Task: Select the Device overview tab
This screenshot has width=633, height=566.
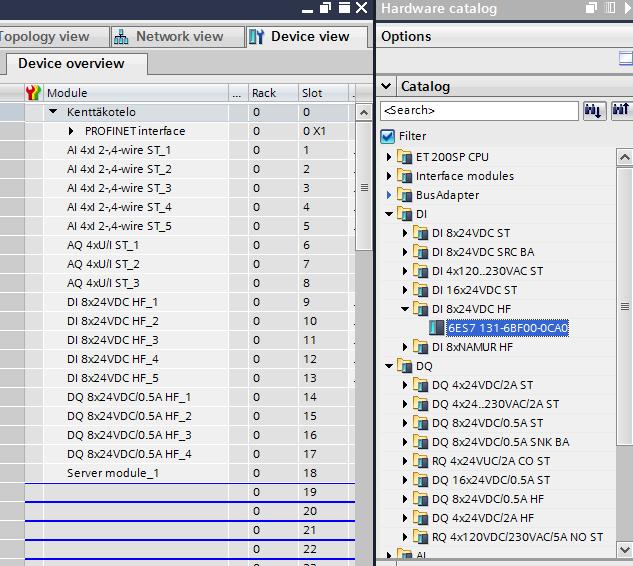Action: [x=77, y=63]
